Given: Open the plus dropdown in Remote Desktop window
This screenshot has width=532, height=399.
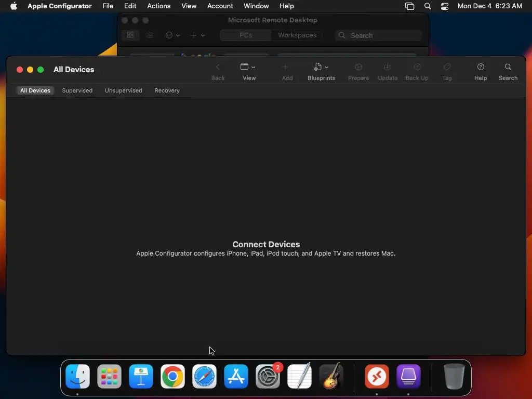Looking at the screenshot, I should [197, 35].
